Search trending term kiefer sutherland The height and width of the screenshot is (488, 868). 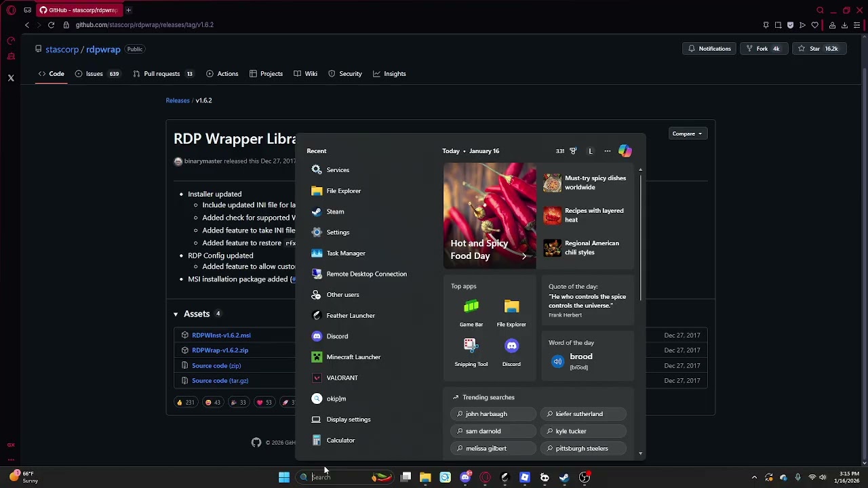tap(583, 414)
